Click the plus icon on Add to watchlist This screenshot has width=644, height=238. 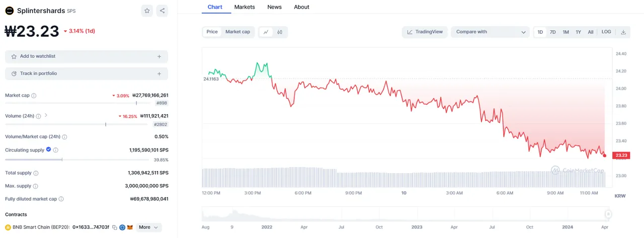coord(159,56)
